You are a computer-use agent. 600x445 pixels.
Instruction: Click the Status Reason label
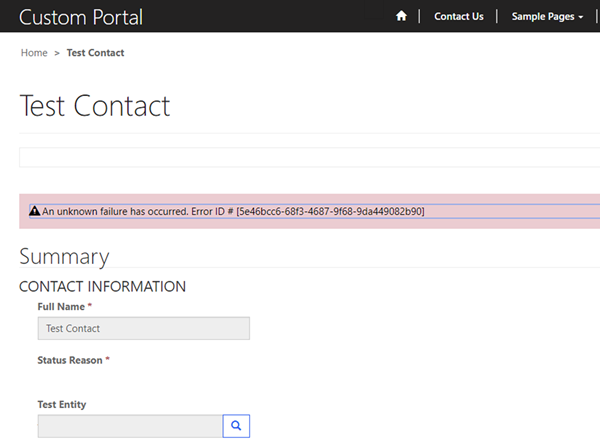71,360
